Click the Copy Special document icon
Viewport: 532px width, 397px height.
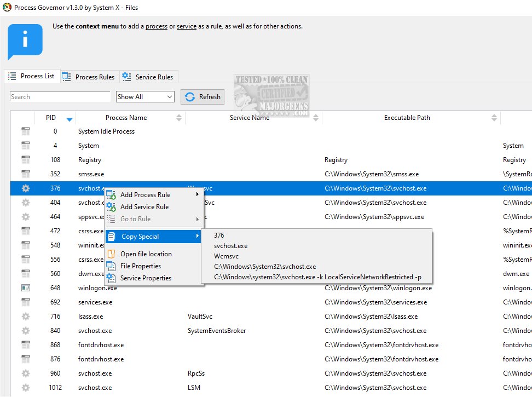coord(111,237)
